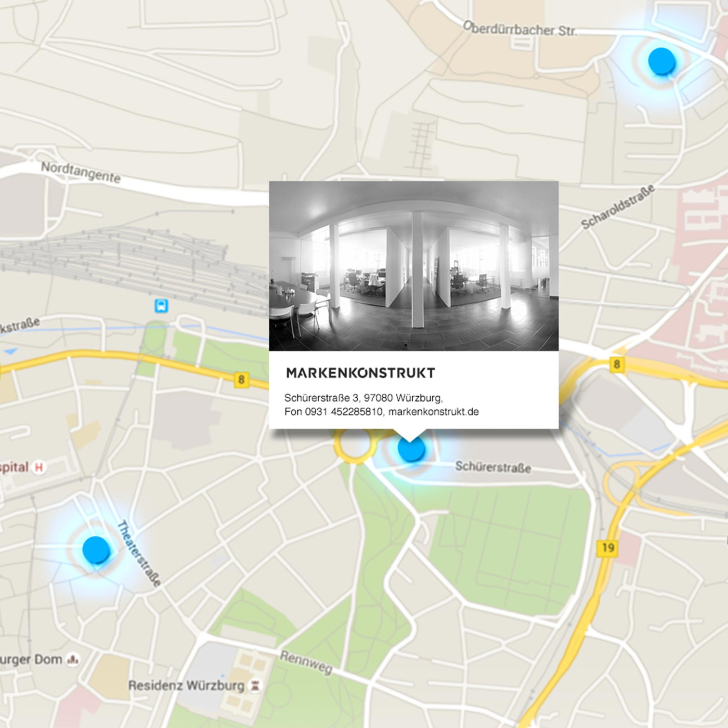The image size is (728, 728).
Task: Click the Würzburger Dom landmark icon
Action: click(73, 659)
